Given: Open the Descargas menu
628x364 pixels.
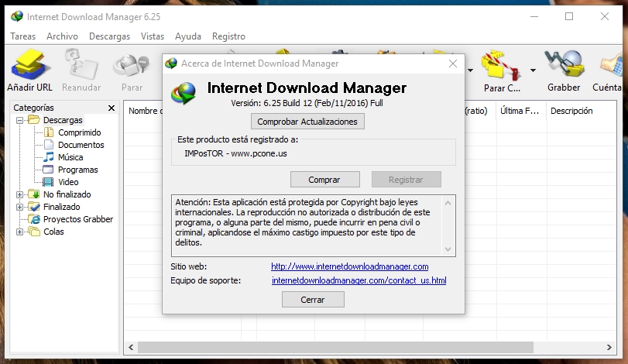Looking at the screenshot, I should (x=109, y=36).
